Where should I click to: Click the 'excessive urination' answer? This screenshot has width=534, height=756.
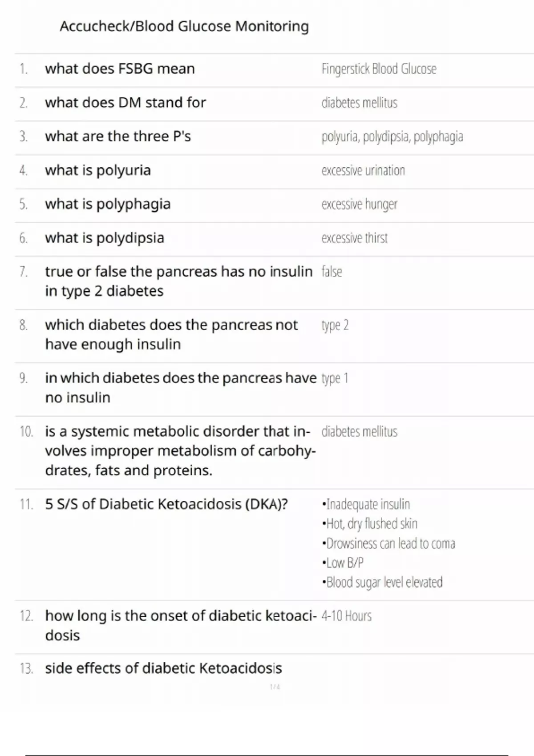(363, 170)
